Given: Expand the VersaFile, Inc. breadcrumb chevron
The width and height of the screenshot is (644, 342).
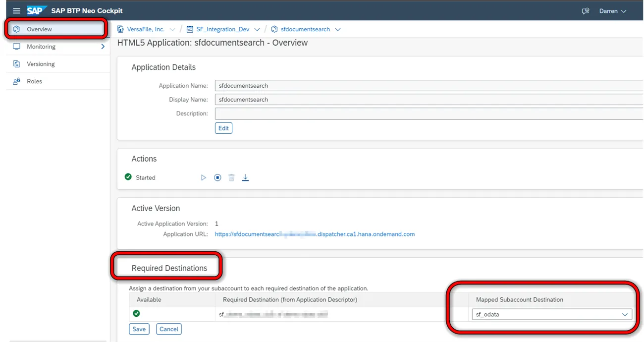Looking at the screenshot, I should (172, 30).
